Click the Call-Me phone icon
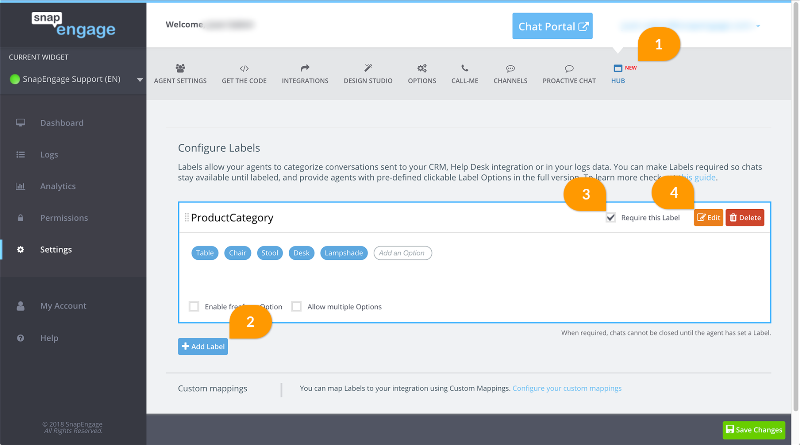 click(464, 68)
